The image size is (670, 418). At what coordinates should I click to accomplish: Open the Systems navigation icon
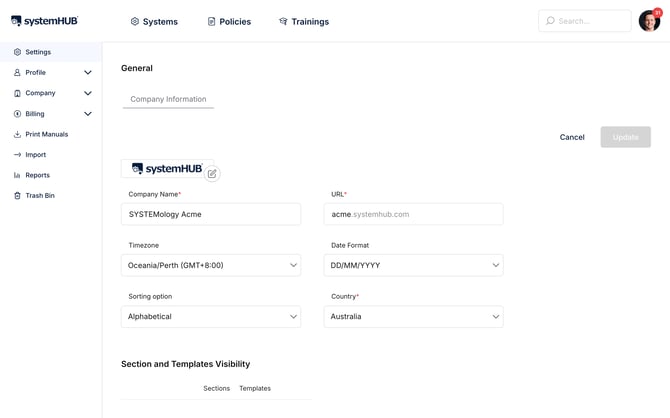point(135,21)
